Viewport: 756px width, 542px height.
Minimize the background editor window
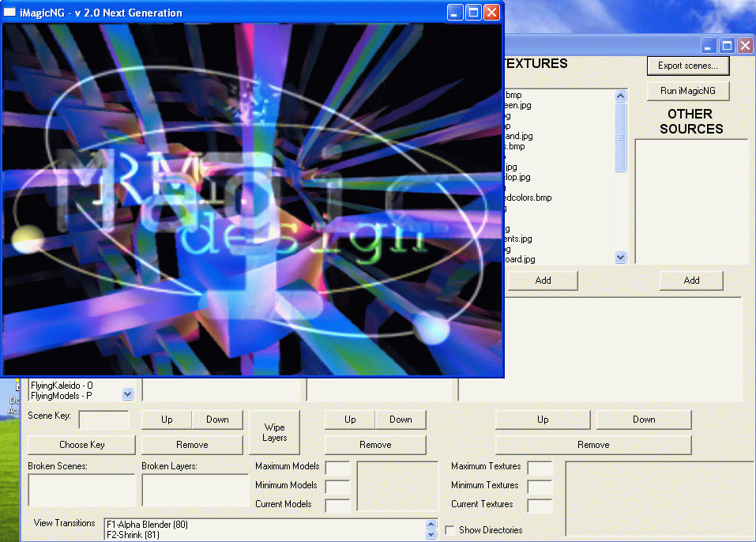(709, 46)
